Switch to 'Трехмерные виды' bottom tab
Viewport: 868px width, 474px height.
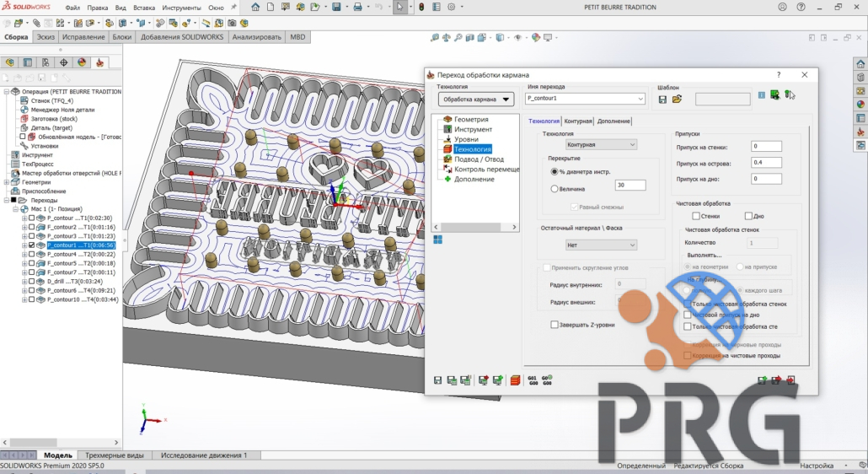tap(114, 455)
